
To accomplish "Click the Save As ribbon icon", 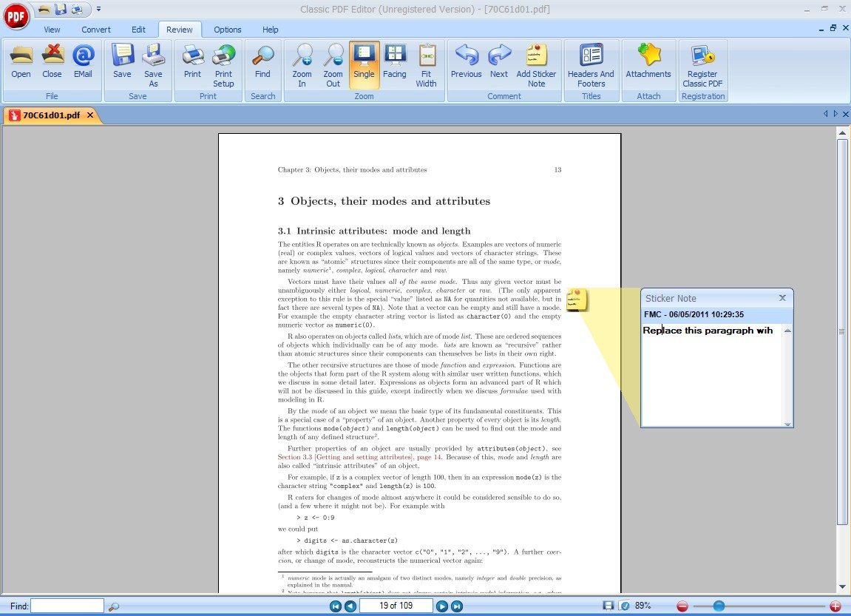I will click(x=154, y=65).
